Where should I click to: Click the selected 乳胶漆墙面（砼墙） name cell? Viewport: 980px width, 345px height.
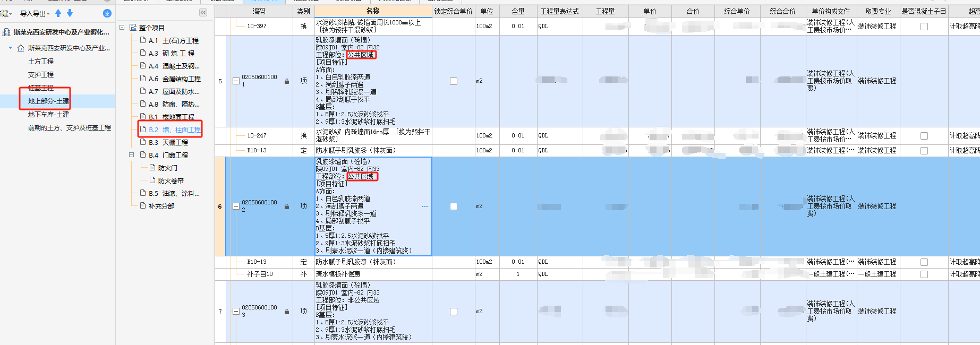(x=373, y=206)
